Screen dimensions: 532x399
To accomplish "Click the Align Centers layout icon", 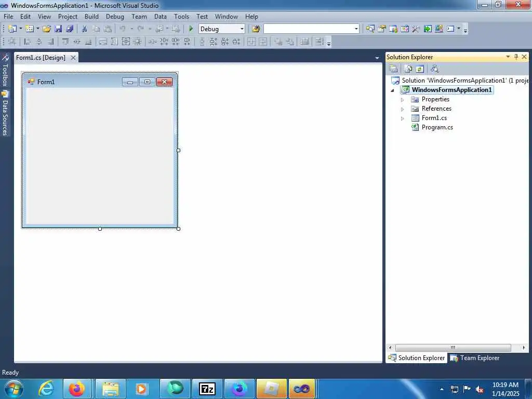I will click(x=39, y=42).
